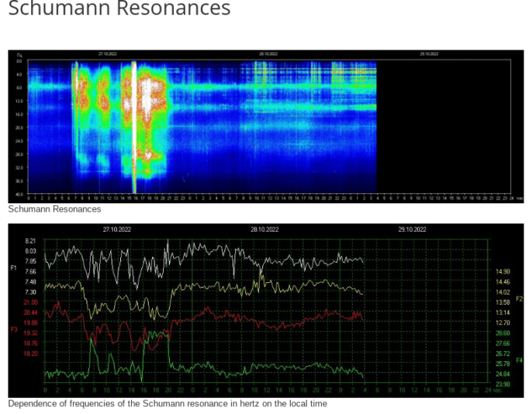Select the 29.10.2022 date on frequency chart
Viewport: 532px width, 414px height.
412,230
